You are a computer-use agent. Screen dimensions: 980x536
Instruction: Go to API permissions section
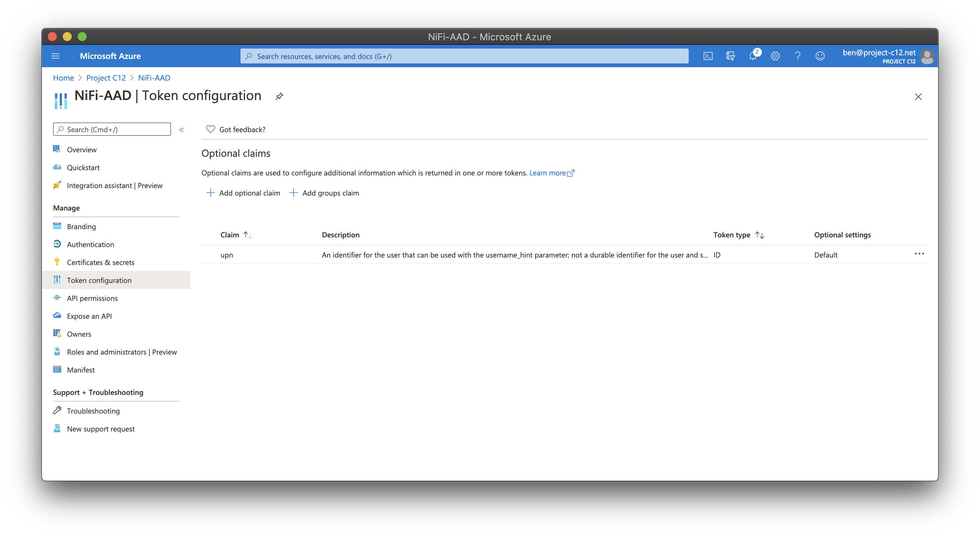coord(92,298)
